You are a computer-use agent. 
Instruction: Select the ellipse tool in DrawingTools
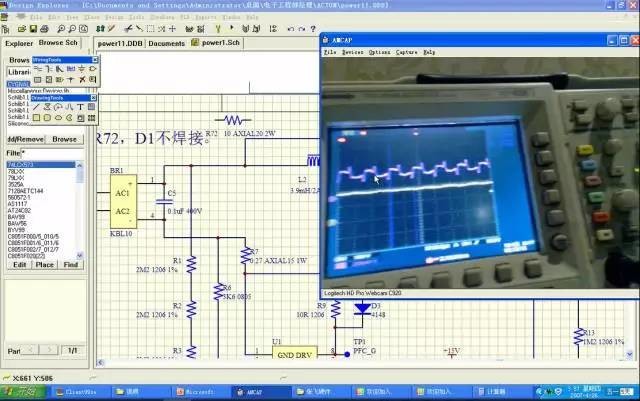(x=57, y=118)
